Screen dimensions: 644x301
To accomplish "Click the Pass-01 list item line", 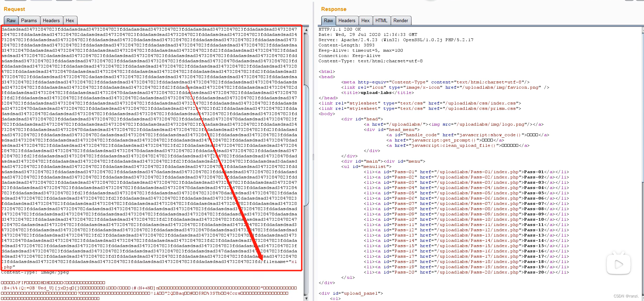I will tap(466, 172).
